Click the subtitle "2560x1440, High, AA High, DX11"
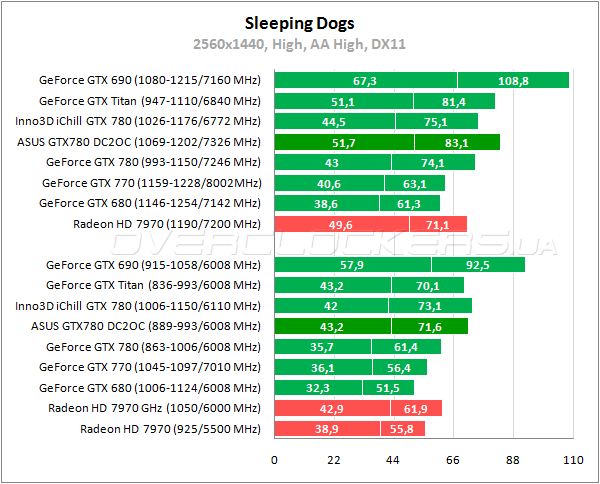Screen dimensions: 600x484 tap(298, 44)
